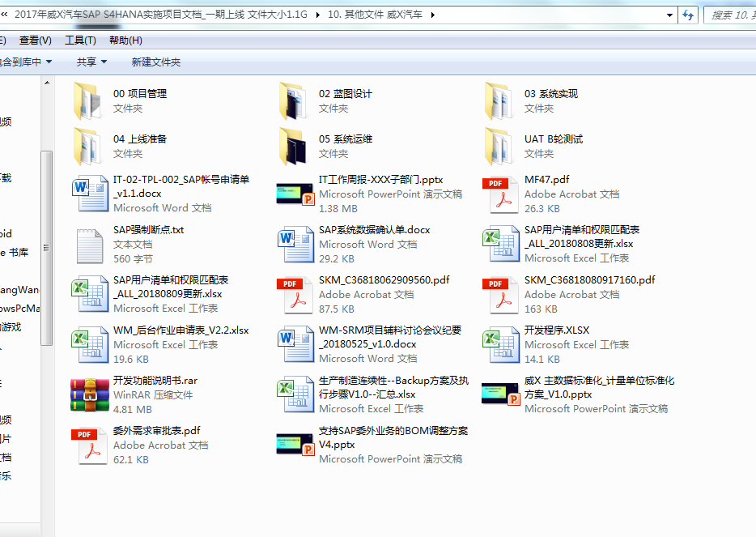The height and width of the screenshot is (537, 756).
Task: Click the 2017年威X汽车SAP S4HANA path segment
Action: (160, 15)
